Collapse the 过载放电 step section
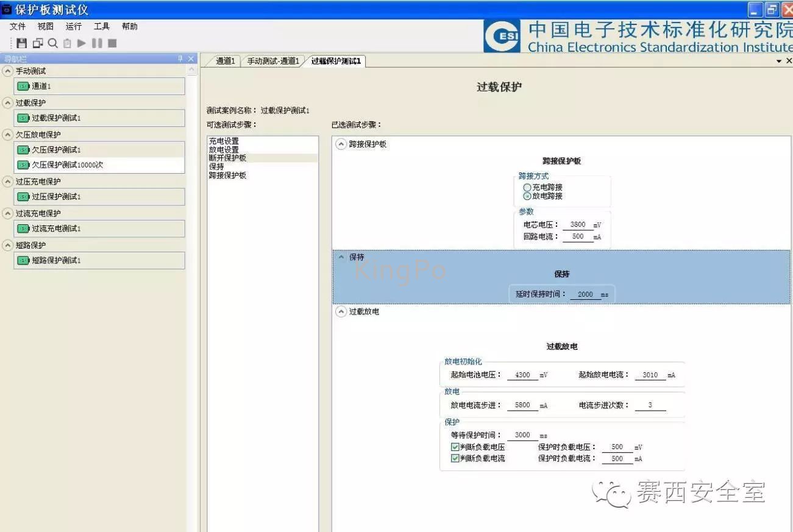The width and height of the screenshot is (793, 532). tap(341, 311)
